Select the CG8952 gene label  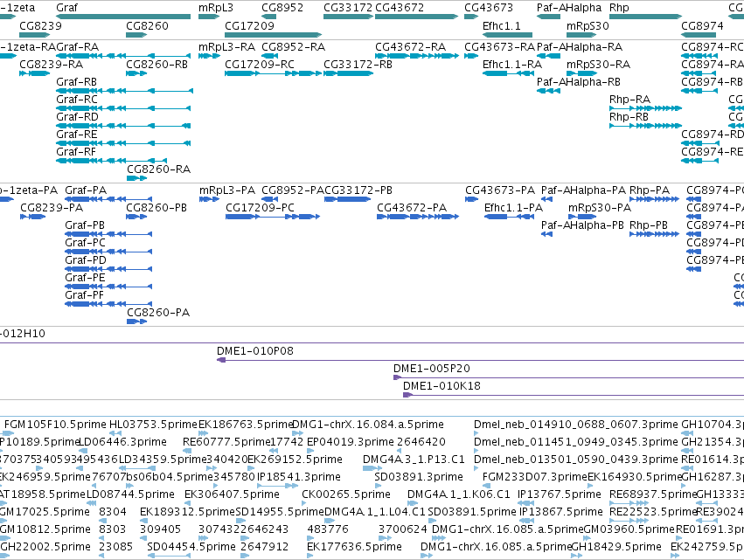point(282,8)
